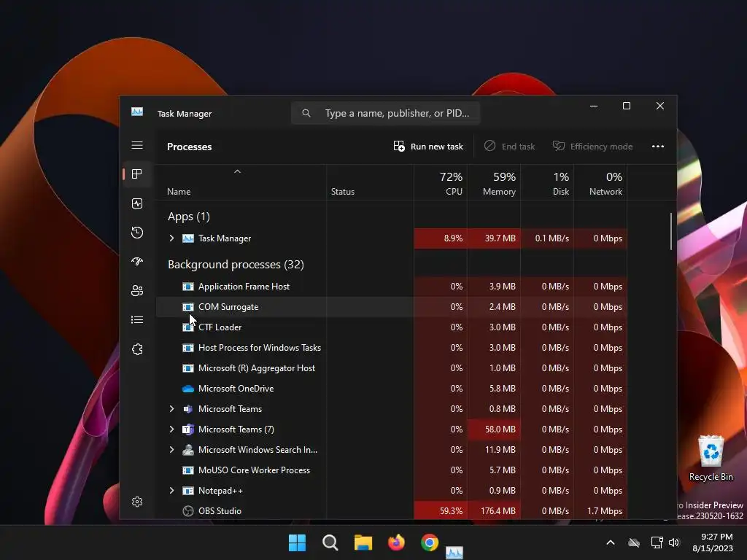
Task: Sort processes by Network column
Action: (601, 183)
